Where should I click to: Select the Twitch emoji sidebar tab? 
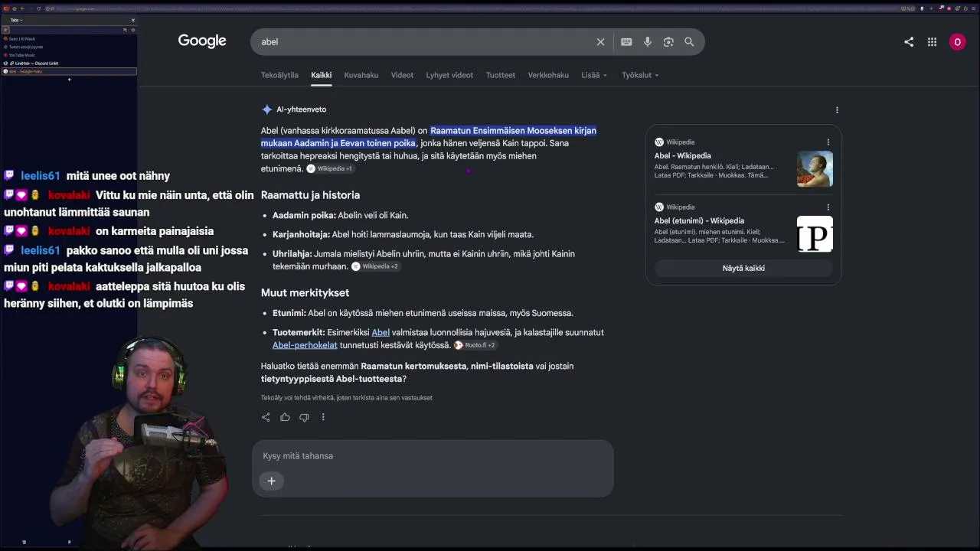(69, 47)
